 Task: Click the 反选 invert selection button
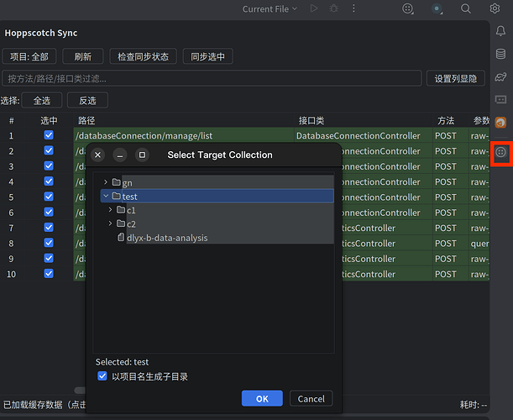click(x=87, y=100)
